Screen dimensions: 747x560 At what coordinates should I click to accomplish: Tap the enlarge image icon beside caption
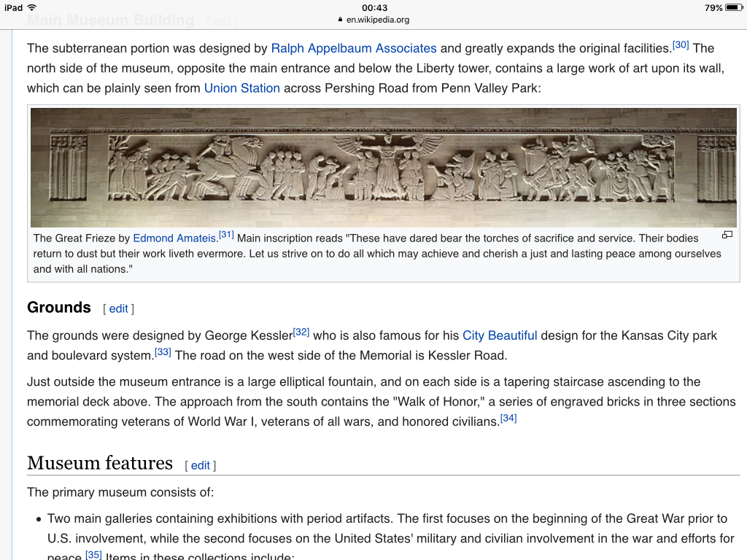[x=727, y=235]
